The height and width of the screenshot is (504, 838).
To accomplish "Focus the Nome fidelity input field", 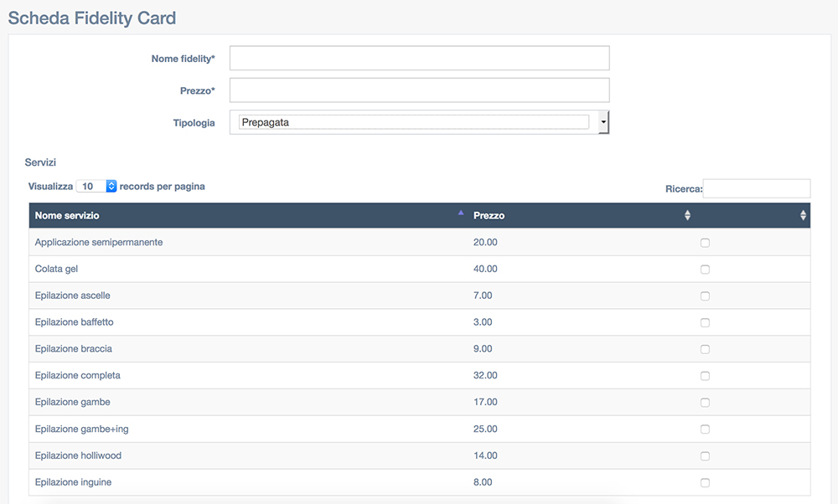I will (x=420, y=59).
